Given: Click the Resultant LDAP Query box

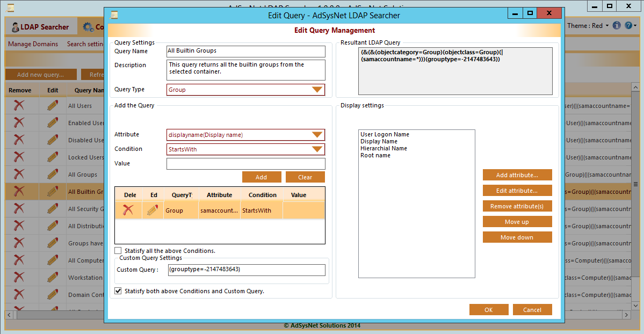Looking at the screenshot, I should 455,71.
